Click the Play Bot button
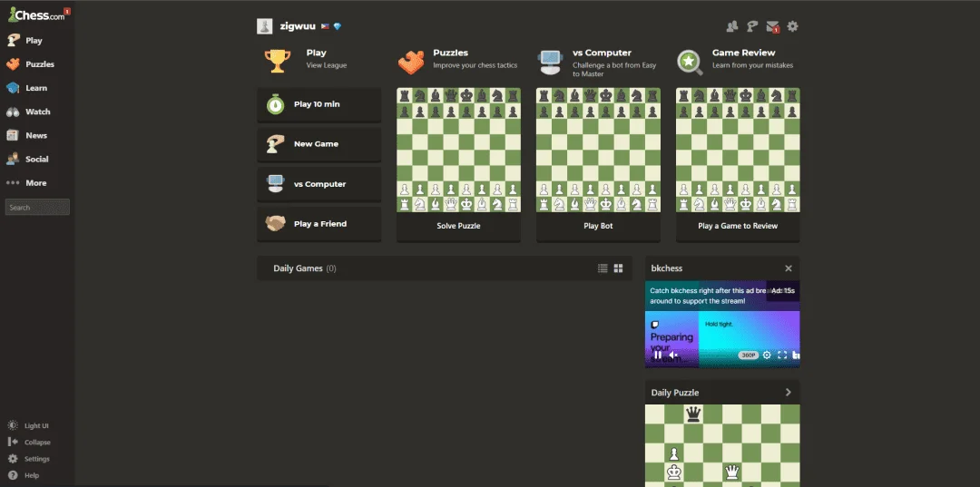 click(598, 226)
